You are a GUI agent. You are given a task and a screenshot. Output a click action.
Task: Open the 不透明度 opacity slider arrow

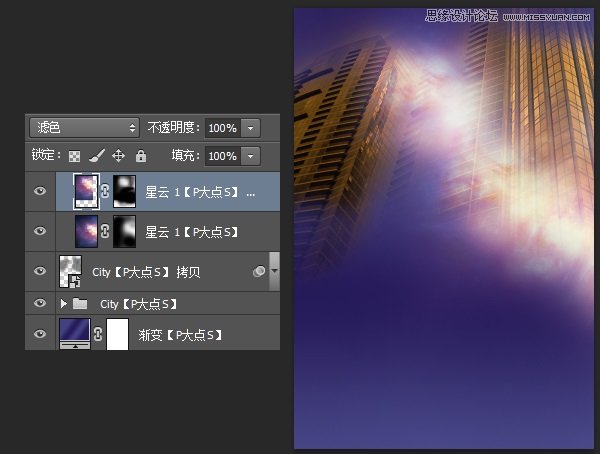coord(251,128)
